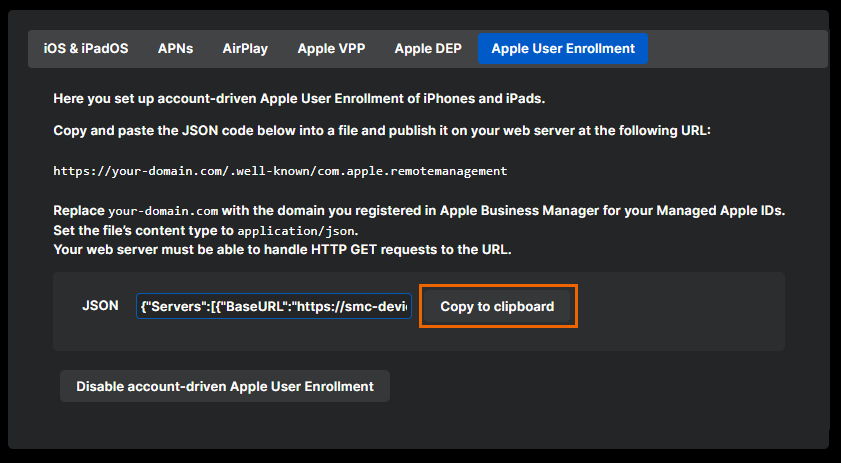Click the JSON field label
Viewport: 841px width, 463px height.
coord(100,306)
